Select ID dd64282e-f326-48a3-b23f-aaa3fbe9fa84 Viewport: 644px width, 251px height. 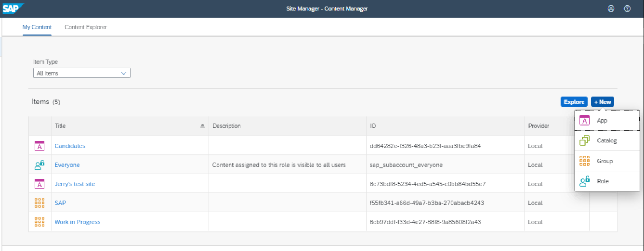point(425,146)
